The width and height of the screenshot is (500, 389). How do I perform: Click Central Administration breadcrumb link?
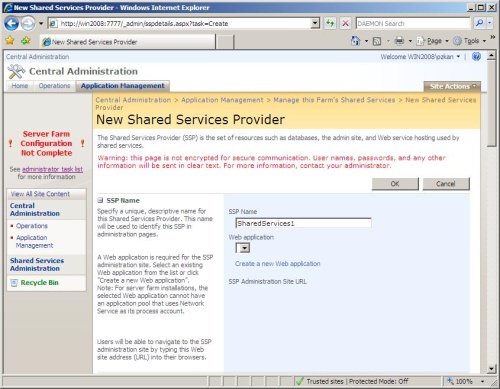coord(133,100)
